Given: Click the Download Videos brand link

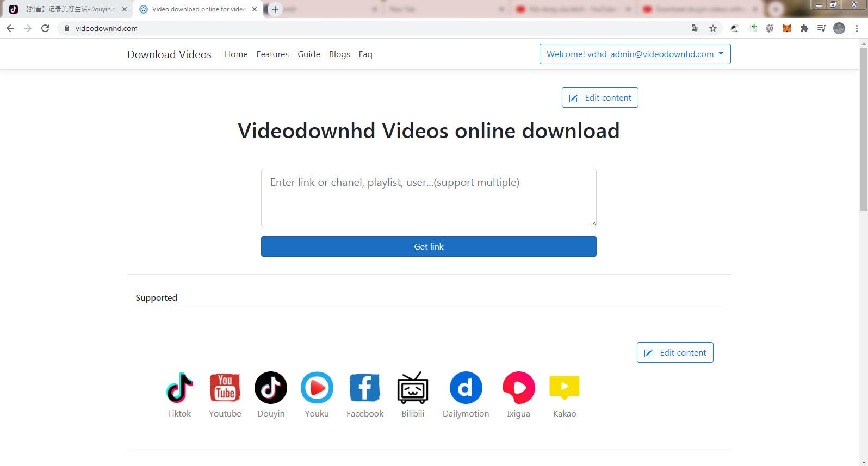Looking at the screenshot, I should coord(169,54).
